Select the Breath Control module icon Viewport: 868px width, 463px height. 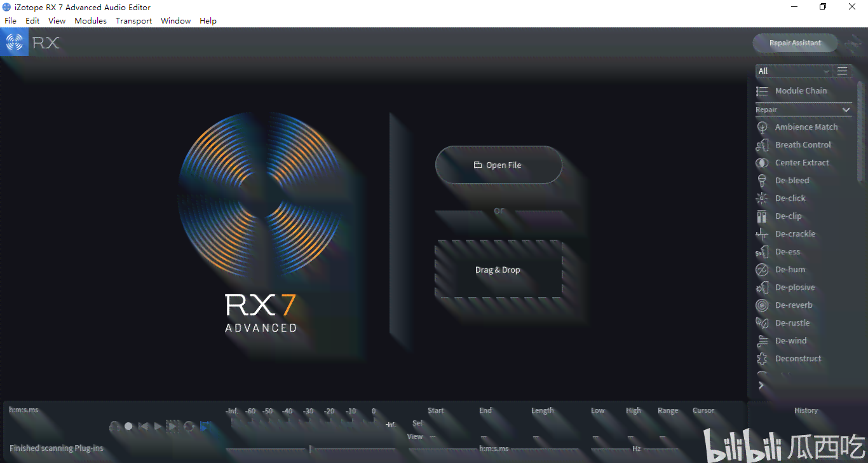pyautogui.click(x=762, y=145)
